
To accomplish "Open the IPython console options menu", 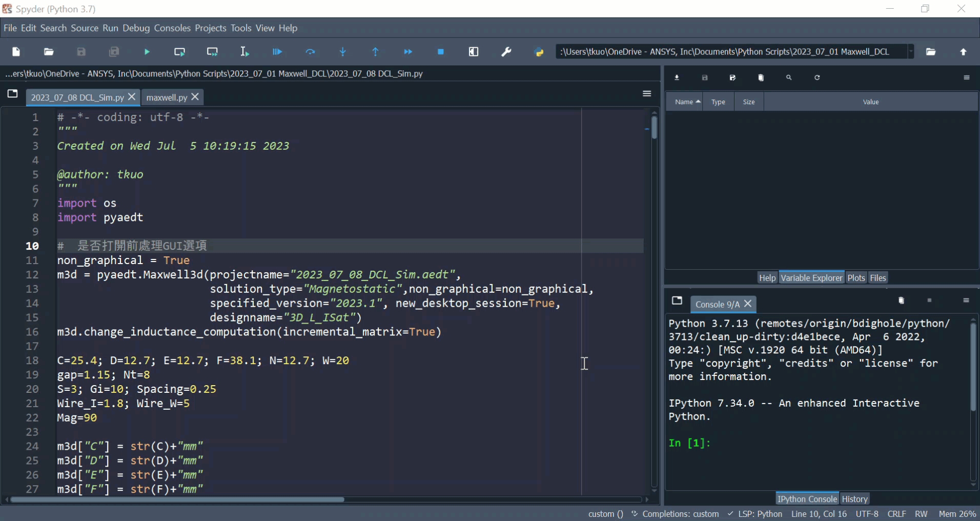I will (966, 301).
